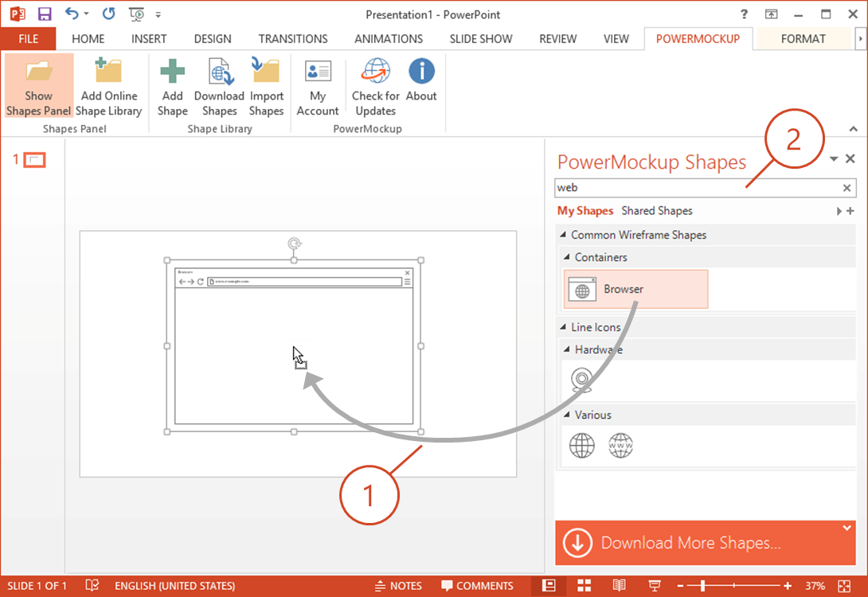The height and width of the screenshot is (597, 868).
Task: Collapse the Download More Shapes banner
Action: click(847, 528)
